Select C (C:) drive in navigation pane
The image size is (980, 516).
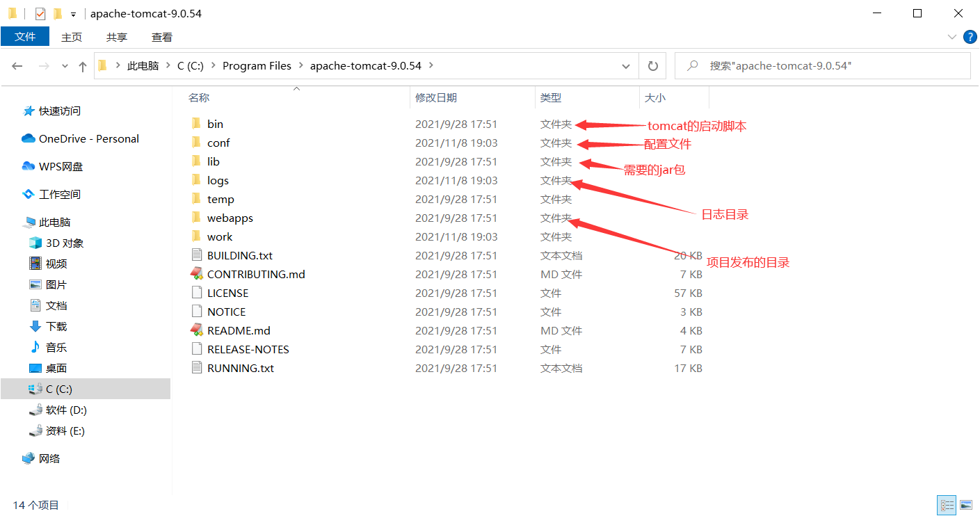coord(86,389)
